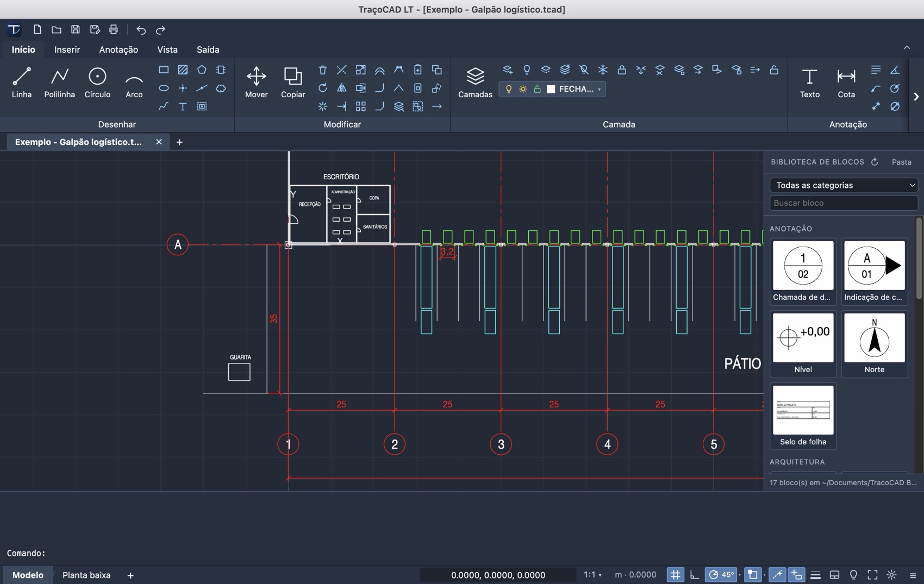Viewport: 924px width, 584px height.
Task: Open the Planta baixa layout tab
Action: click(x=86, y=575)
